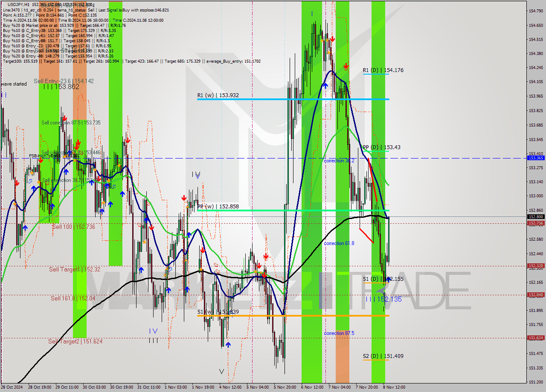Click the red 151.624 price tag
Viewport: 546px width, 392px height.
pyautogui.click(x=536, y=338)
